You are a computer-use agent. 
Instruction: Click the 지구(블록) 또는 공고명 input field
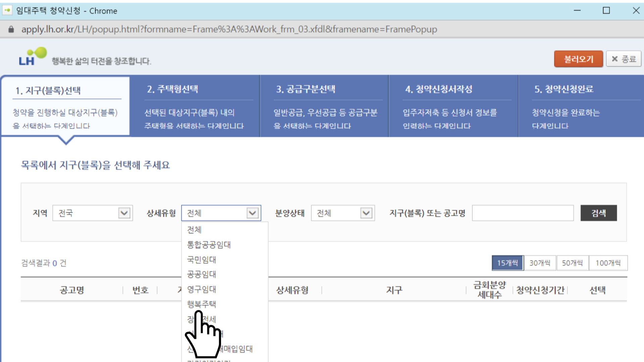click(x=523, y=213)
